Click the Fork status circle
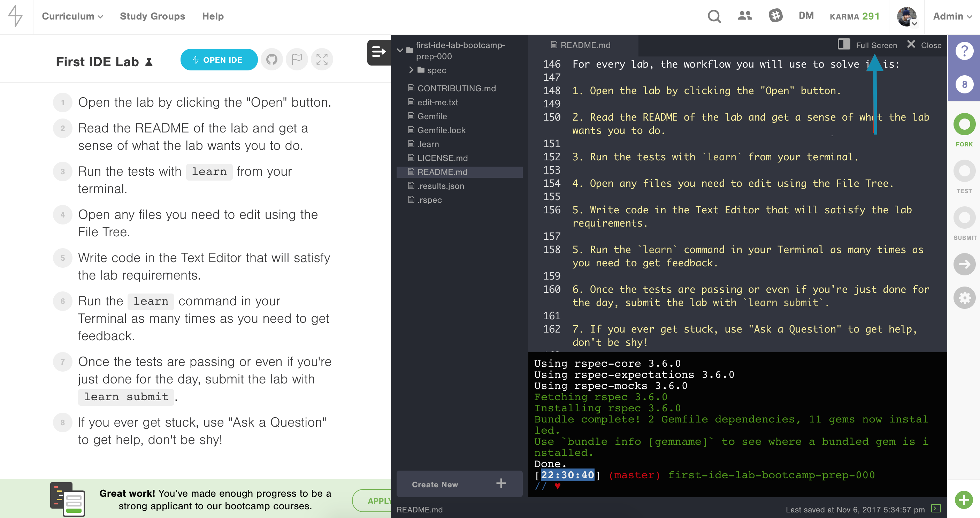The width and height of the screenshot is (980, 518). tap(964, 124)
